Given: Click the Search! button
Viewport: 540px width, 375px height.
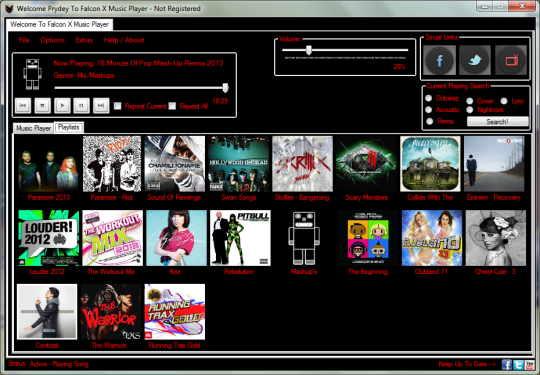Looking at the screenshot, I should pyautogui.click(x=498, y=122).
